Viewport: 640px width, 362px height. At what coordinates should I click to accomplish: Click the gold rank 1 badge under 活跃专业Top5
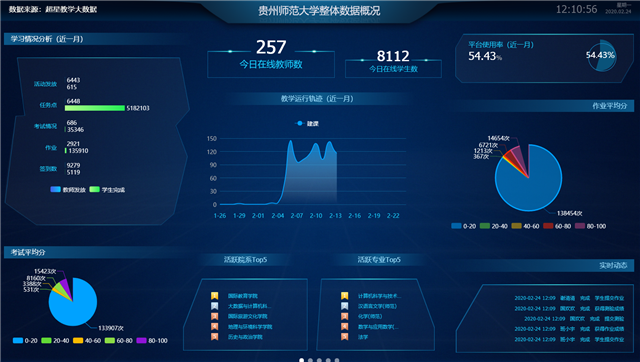click(x=344, y=295)
